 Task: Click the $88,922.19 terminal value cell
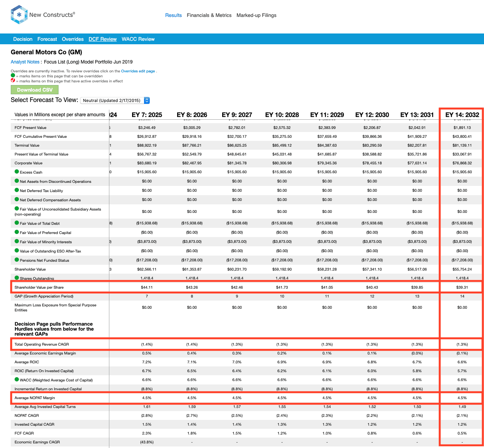[147, 145]
